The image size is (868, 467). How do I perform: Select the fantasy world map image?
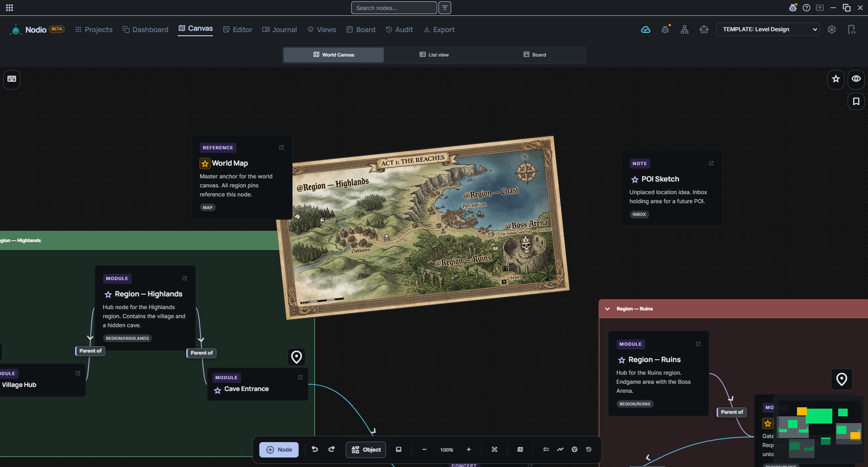pyautogui.click(x=423, y=228)
